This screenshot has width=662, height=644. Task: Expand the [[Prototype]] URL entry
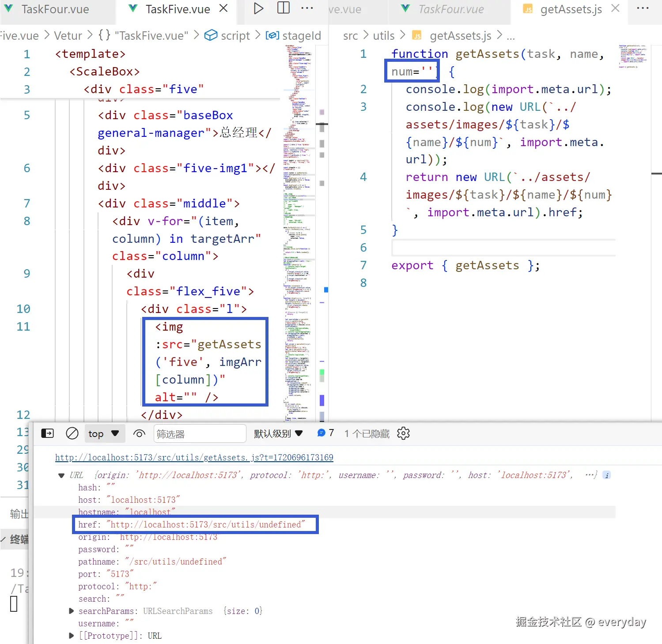pyautogui.click(x=72, y=636)
